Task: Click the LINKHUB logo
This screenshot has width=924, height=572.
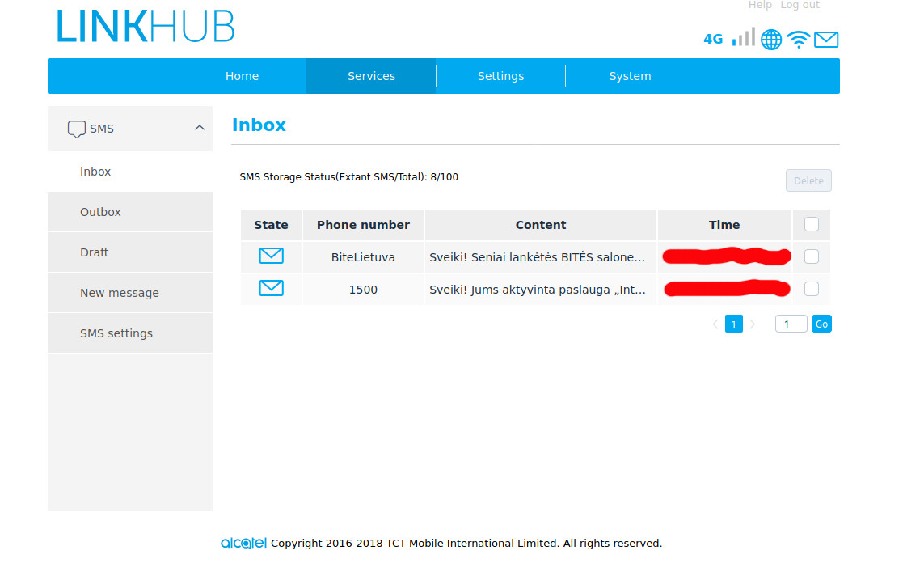Action: pyautogui.click(x=146, y=27)
